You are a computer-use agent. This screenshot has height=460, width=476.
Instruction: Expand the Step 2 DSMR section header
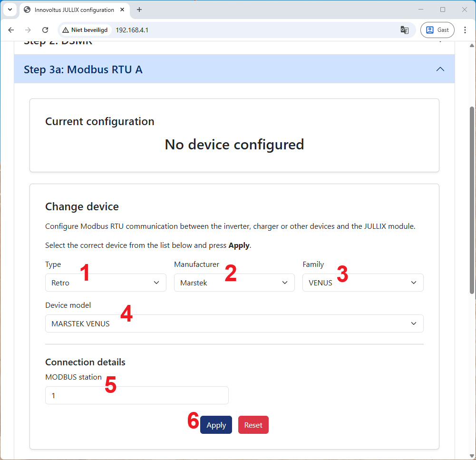[x=234, y=43]
